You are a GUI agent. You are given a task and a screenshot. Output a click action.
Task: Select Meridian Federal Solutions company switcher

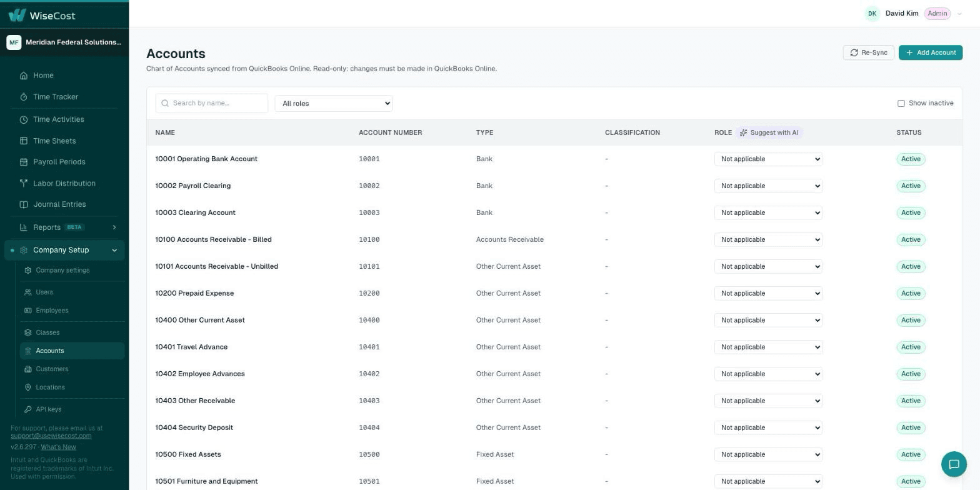coord(64,42)
